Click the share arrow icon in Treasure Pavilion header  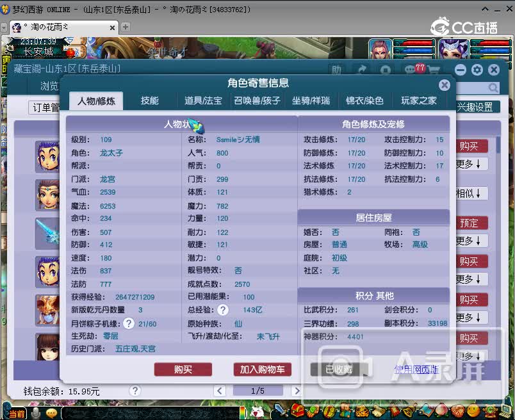[362, 70]
